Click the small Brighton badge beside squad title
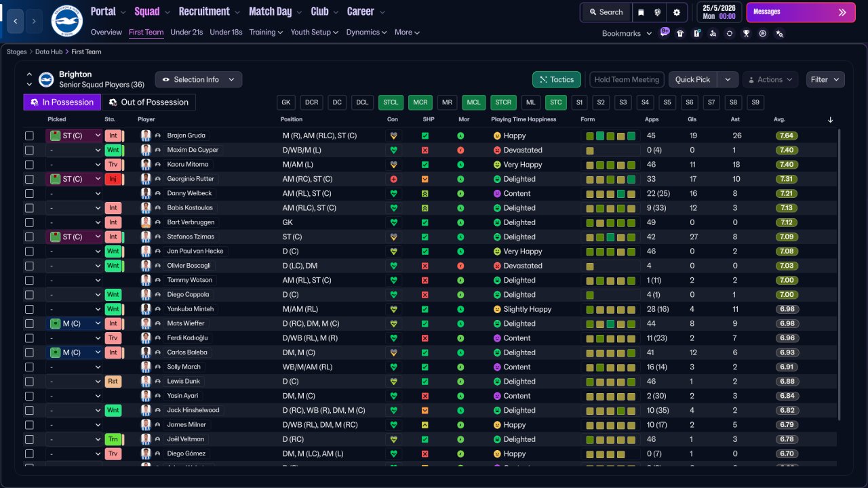 [46, 80]
